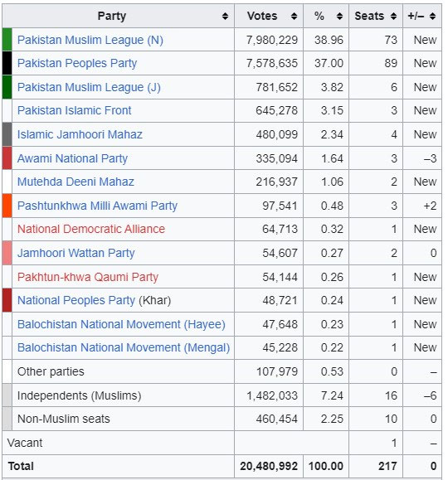Screen dimensions: 448x480
Task: Click Seats column header label
Action: tap(369, 16)
